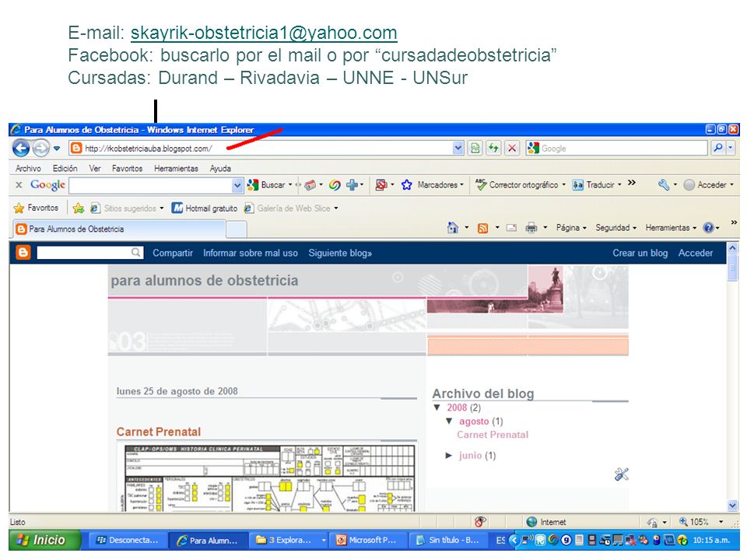Click the Home page icon
The width and height of the screenshot is (747, 560).
point(453,228)
